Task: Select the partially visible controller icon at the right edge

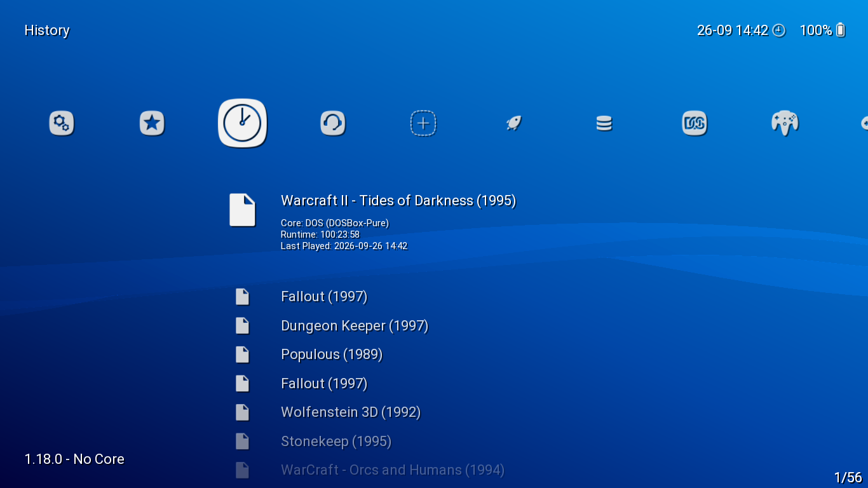Action: coord(864,123)
